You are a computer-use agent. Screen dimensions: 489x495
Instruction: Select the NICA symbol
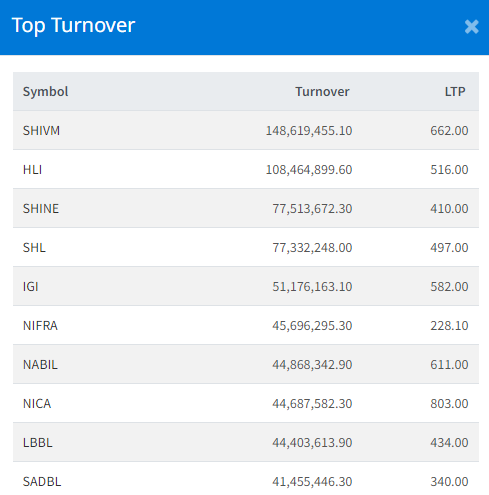37,403
